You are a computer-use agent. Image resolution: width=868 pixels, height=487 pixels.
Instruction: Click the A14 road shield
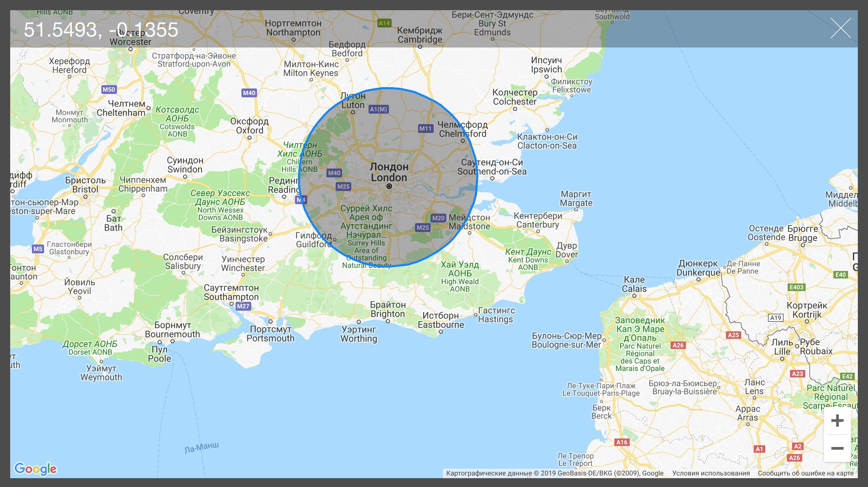[384, 23]
